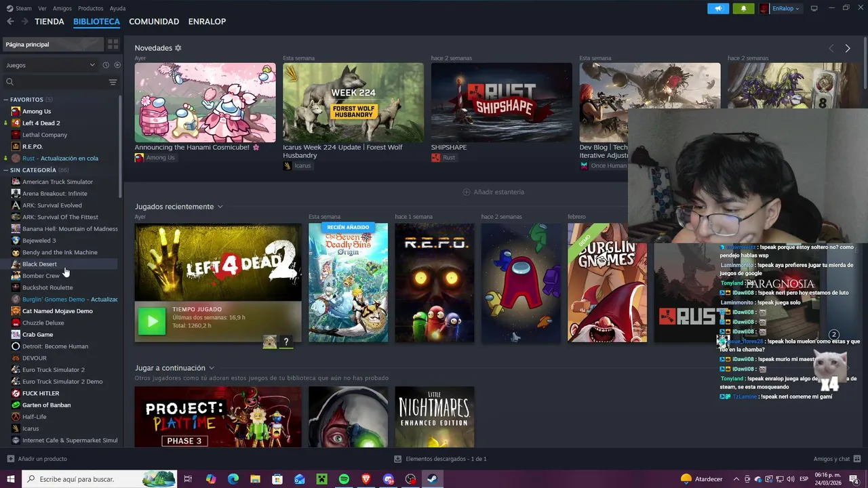Select Garten of Banban in the list
The width and height of the screenshot is (868, 488).
(x=46, y=405)
